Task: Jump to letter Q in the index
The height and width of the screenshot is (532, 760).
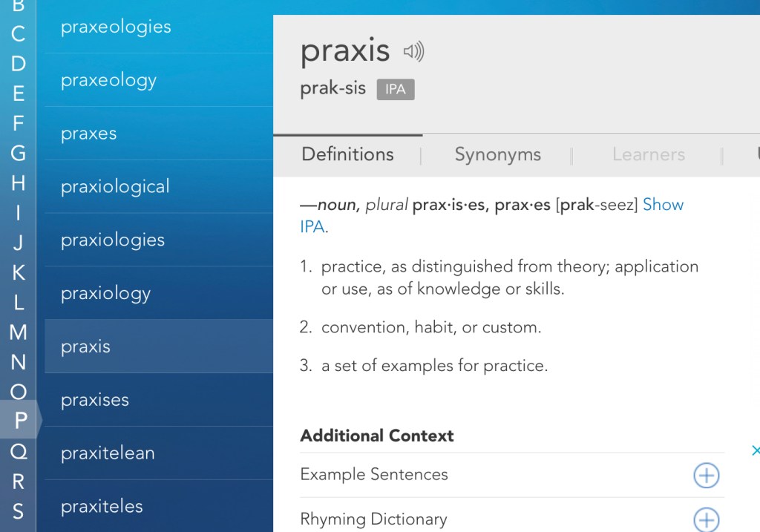Action: coord(19,450)
